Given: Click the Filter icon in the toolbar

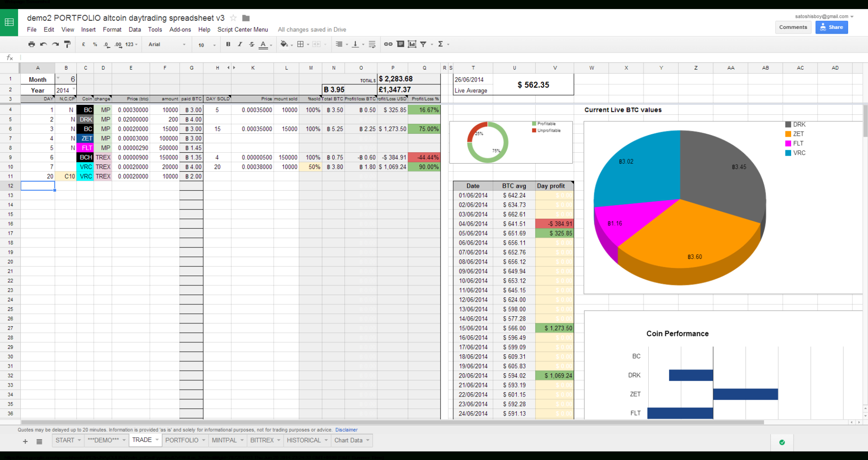Looking at the screenshot, I should point(423,44).
